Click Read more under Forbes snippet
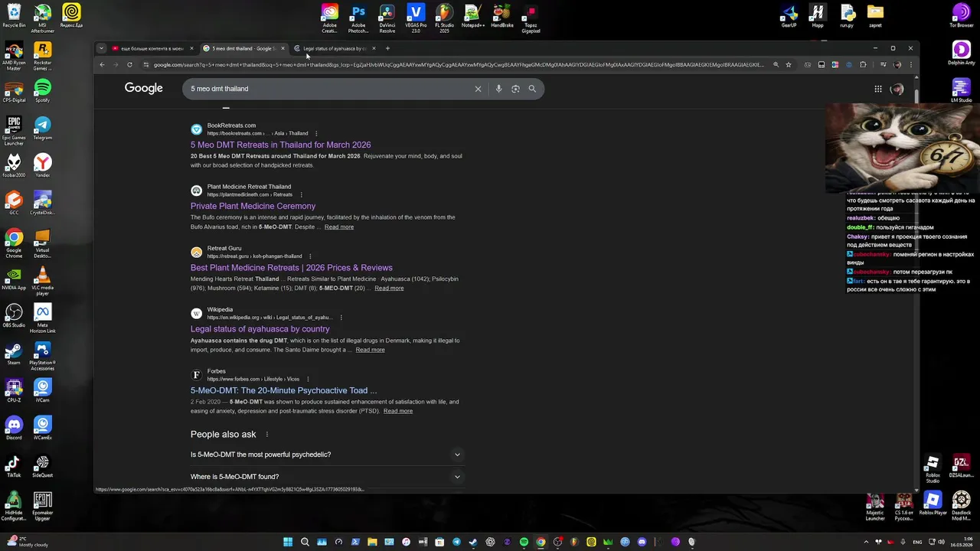 [398, 411]
